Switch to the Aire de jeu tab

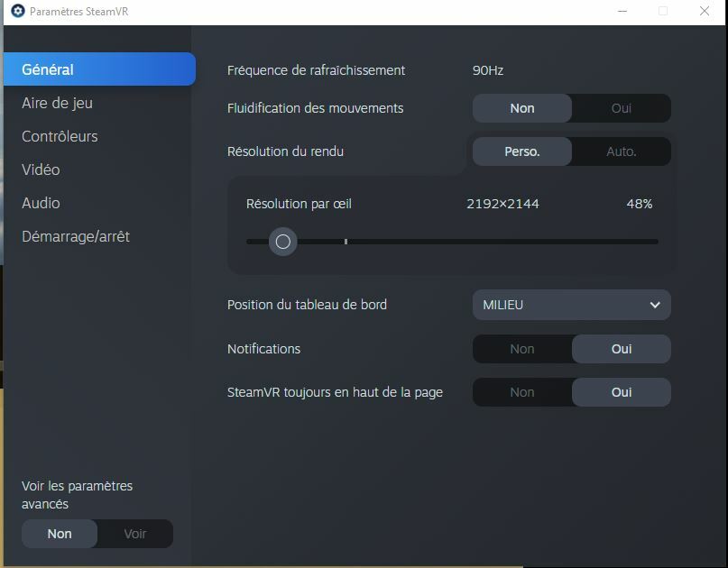pos(57,103)
